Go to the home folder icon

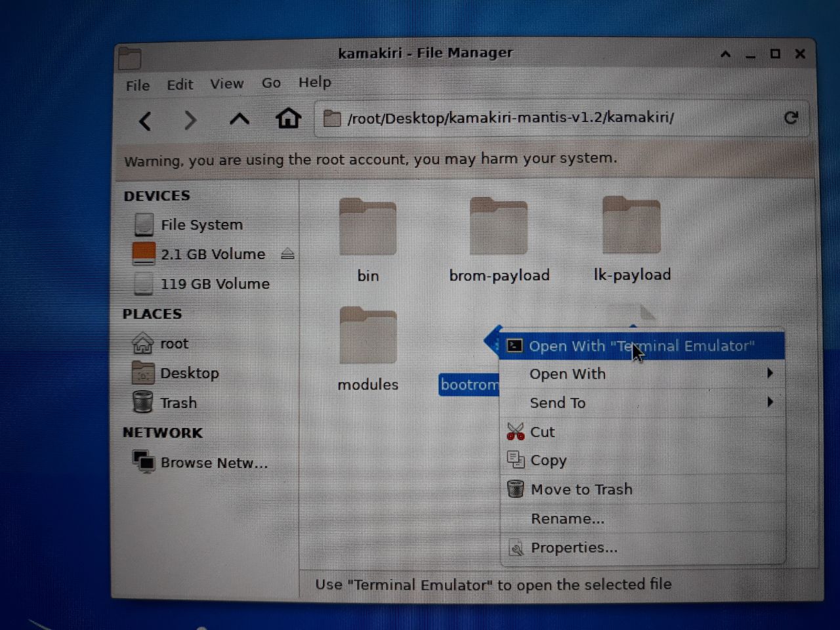[288, 118]
